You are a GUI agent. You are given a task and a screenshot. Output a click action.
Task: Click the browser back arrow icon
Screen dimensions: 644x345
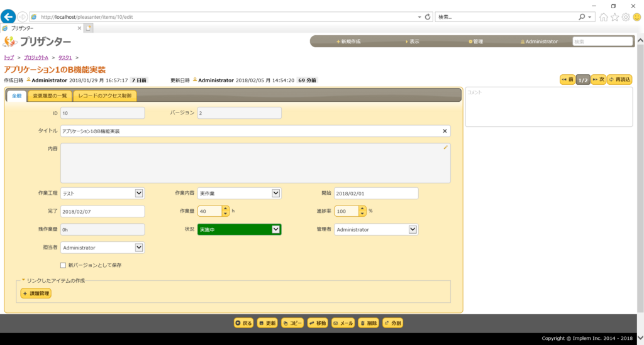tap(8, 17)
